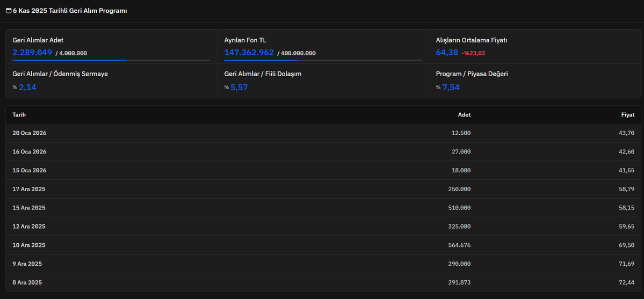Click the 18.000 quantity cell

point(460,171)
